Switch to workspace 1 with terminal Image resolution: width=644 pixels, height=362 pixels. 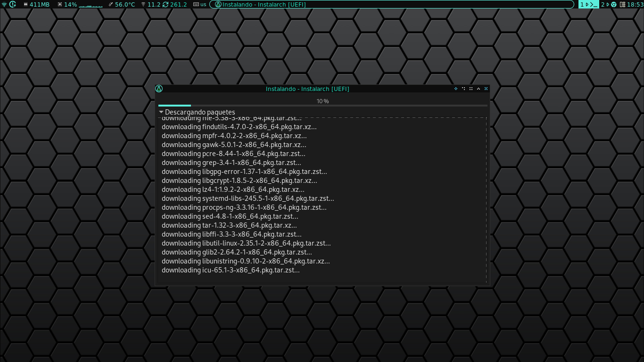click(589, 4)
